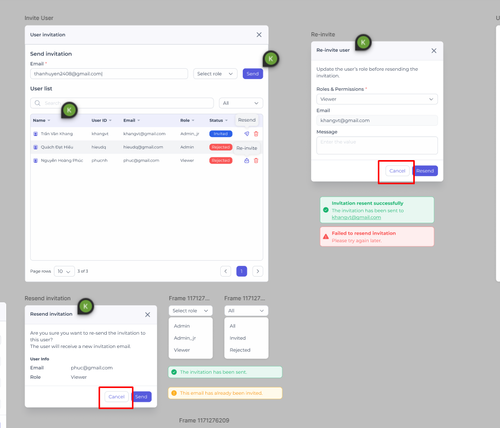Viewport: 500px width, 428px height.
Task: Go to the next page of the user list
Action: [258, 271]
